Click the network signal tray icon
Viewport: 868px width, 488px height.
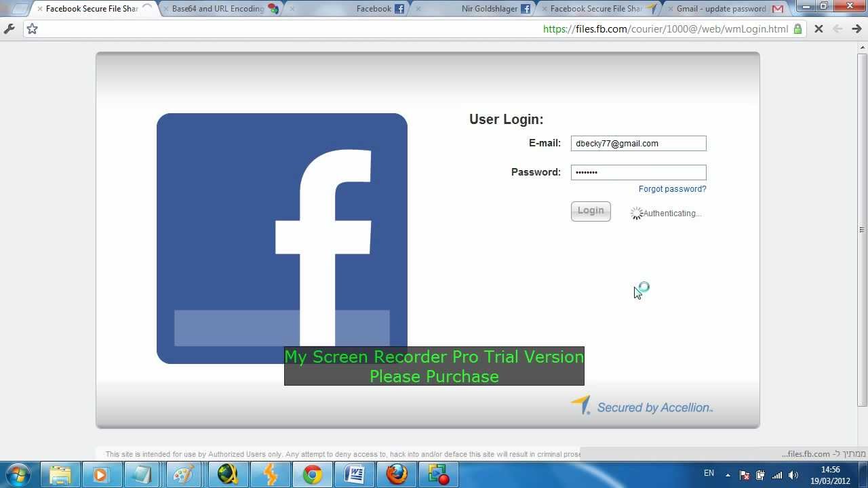click(777, 475)
